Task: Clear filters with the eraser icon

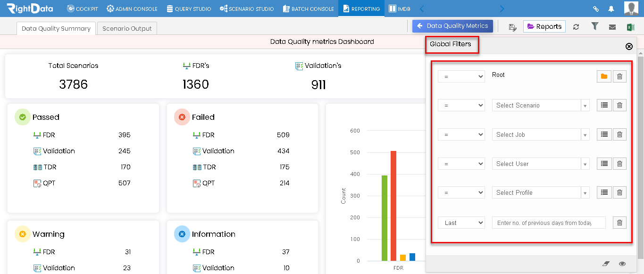Action: tap(606, 264)
